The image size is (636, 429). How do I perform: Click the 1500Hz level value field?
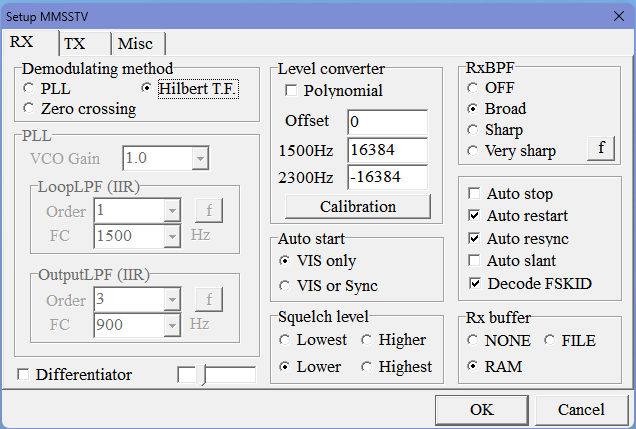coord(387,149)
